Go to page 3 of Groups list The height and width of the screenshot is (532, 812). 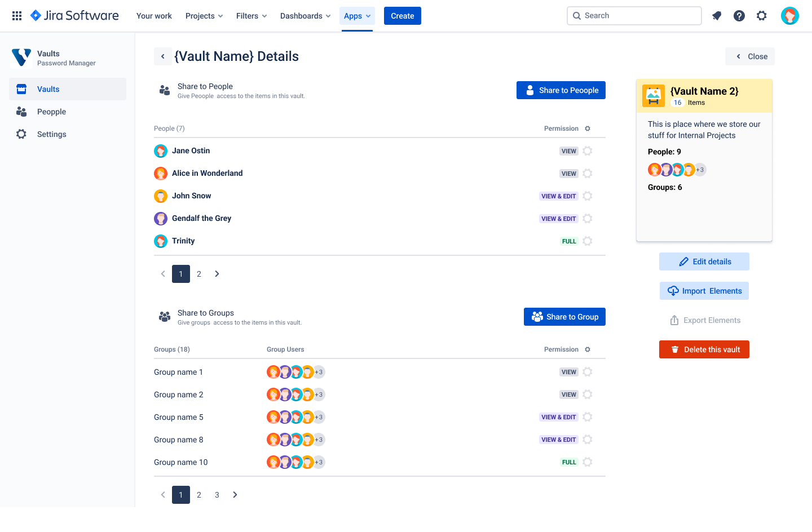coord(217,495)
